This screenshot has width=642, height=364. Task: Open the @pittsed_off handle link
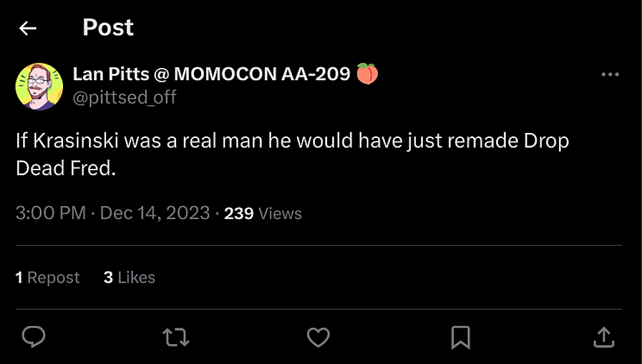pyautogui.click(x=125, y=97)
